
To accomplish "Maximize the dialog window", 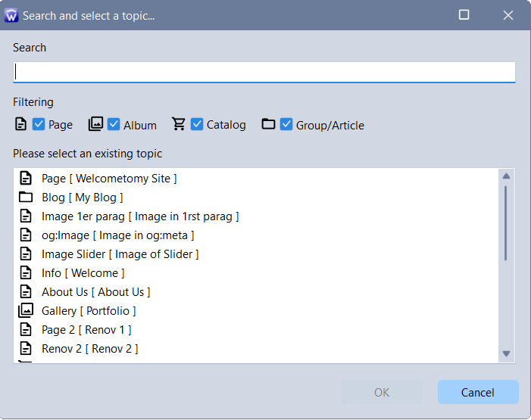I will (x=464, y=15).
